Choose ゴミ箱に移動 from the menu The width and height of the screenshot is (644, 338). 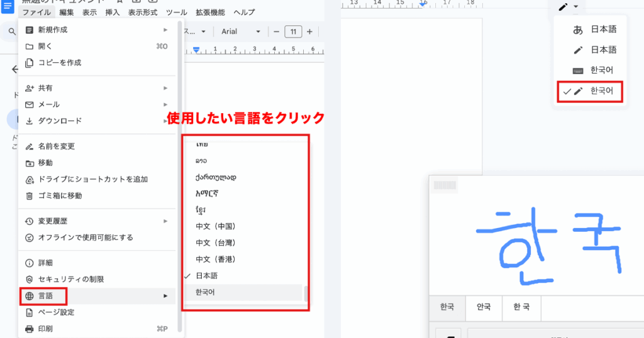[97, 195]
